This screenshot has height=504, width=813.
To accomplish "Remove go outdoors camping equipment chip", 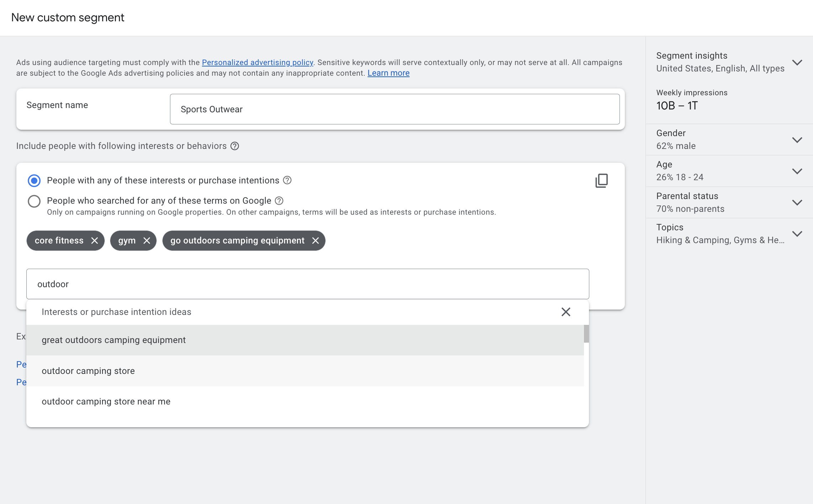I will (x=315, y=241).
